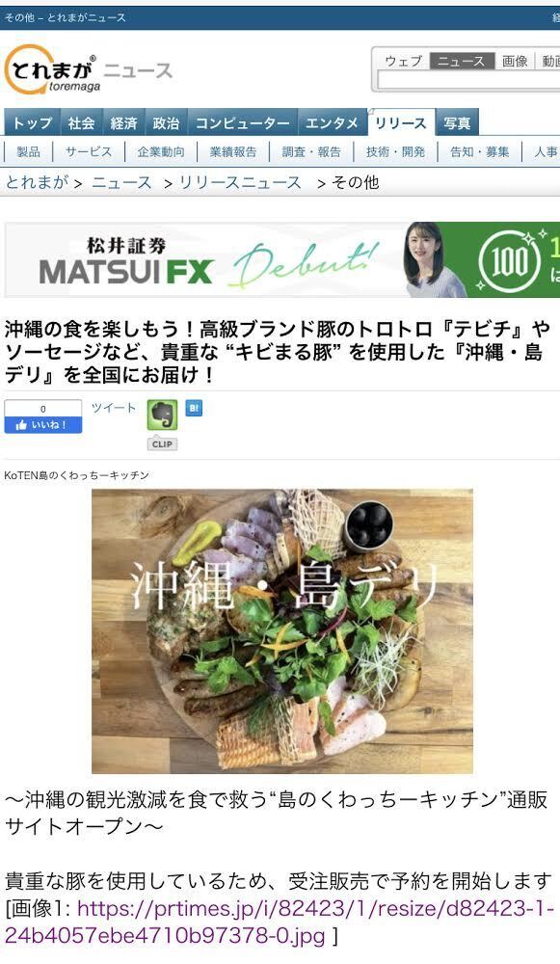Image resolution: width=560 pixels, height=964 pixels.
Task: Open the サービス subcategory link
Action: [x=89, y=152]
